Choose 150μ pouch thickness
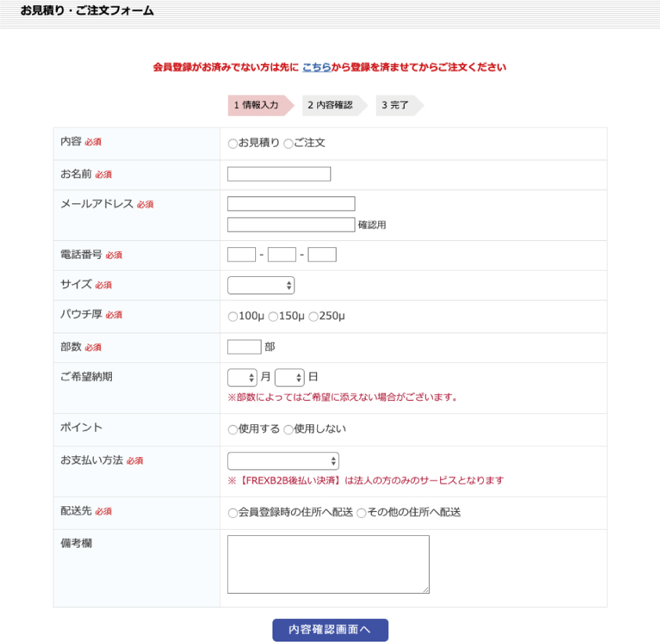Viewport: 660px width, 644px height. point(273,316)
